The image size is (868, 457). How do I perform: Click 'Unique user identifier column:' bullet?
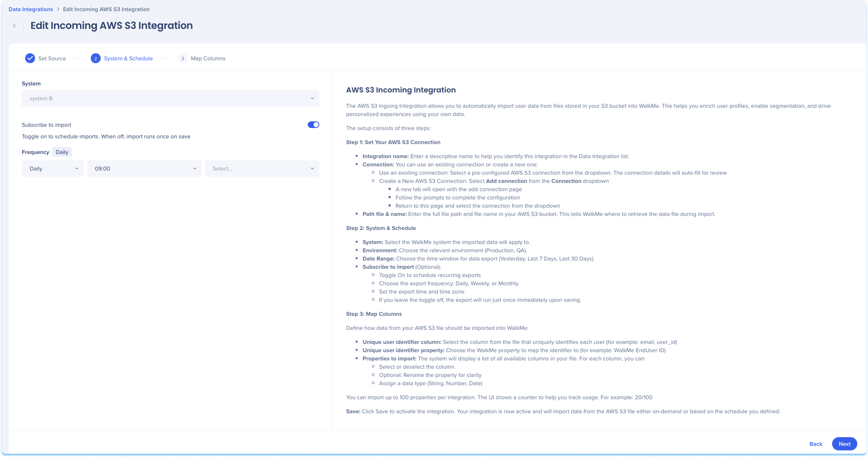click(x=520, y=342)
